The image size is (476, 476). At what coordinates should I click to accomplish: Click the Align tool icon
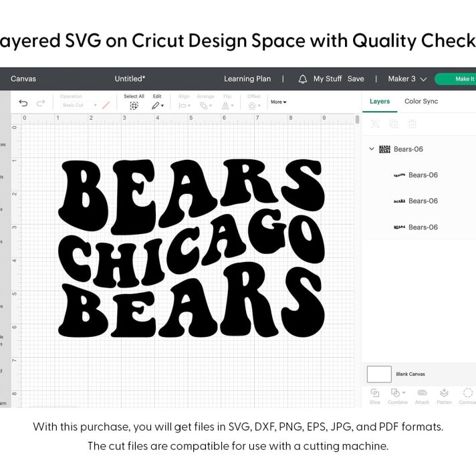183,106
